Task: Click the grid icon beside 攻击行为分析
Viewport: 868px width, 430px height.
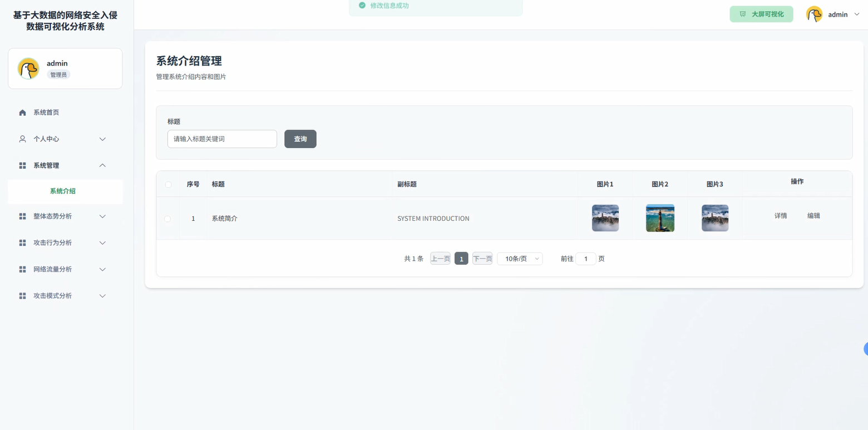Action: pyautogui.click(x=22, y=243)
